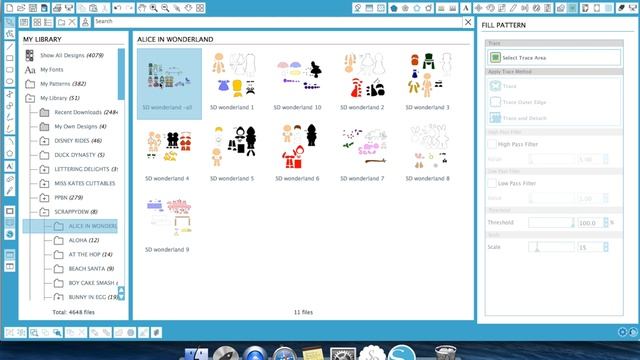The image size is (640, 360).
Task: Collapse the My Library folder
Action: [30, 98]
